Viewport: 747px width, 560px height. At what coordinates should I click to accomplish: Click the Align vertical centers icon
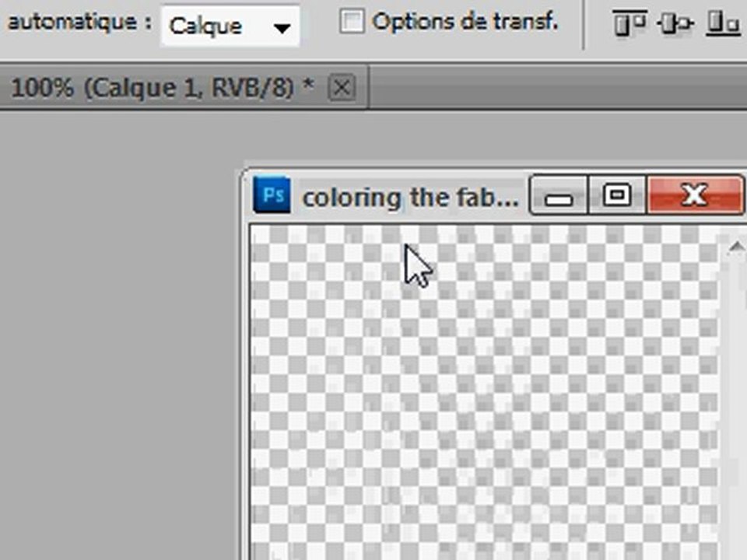(675, 23)
